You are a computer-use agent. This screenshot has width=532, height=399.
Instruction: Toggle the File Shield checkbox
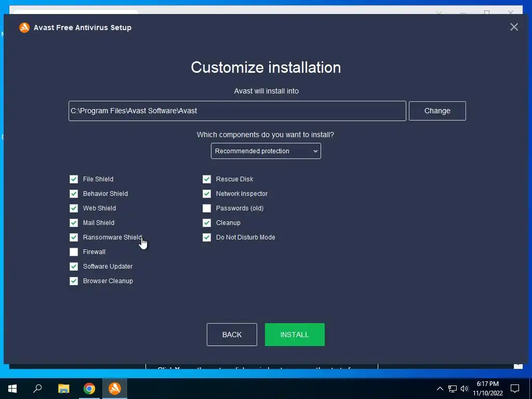coord(74,179)
